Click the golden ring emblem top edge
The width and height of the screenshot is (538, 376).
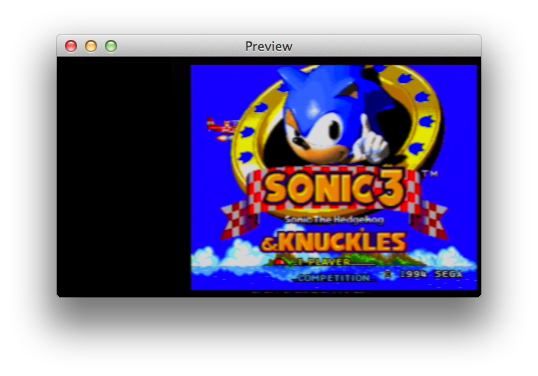(335, 68)
